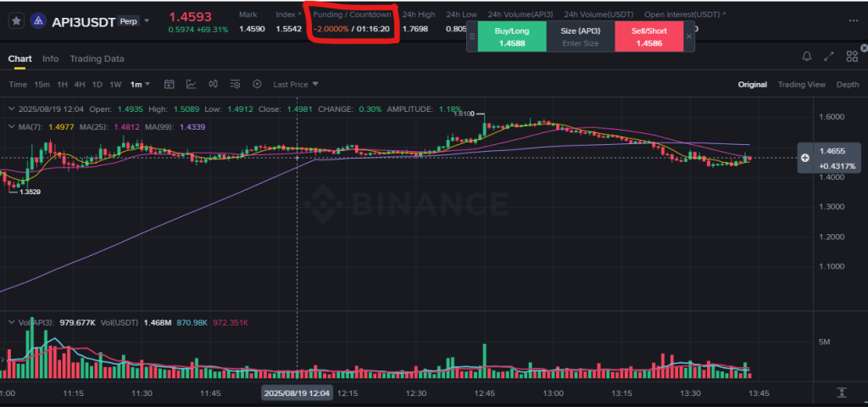
Task: Open the calendar date picker icon
Action: [170, 84]
